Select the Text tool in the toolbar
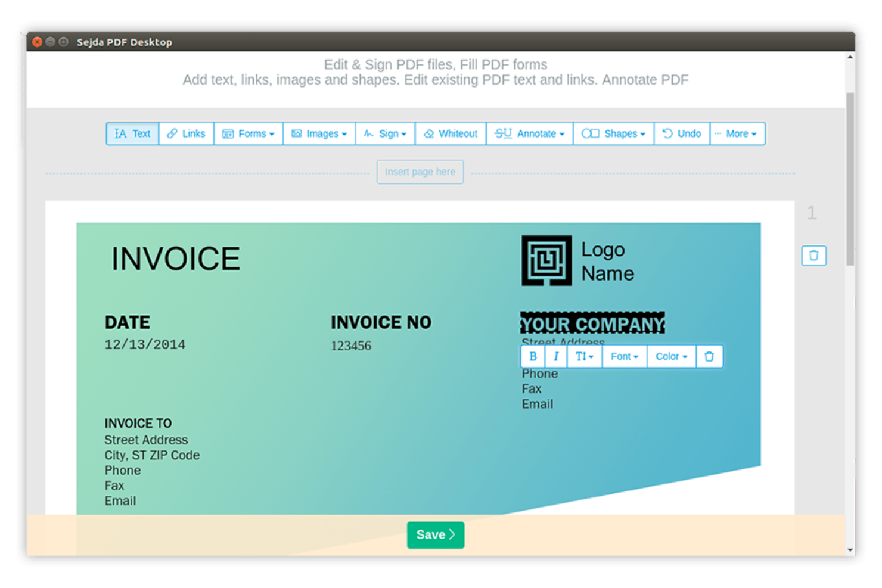Viewport: 882px width, 588px height. coord(132,133)
